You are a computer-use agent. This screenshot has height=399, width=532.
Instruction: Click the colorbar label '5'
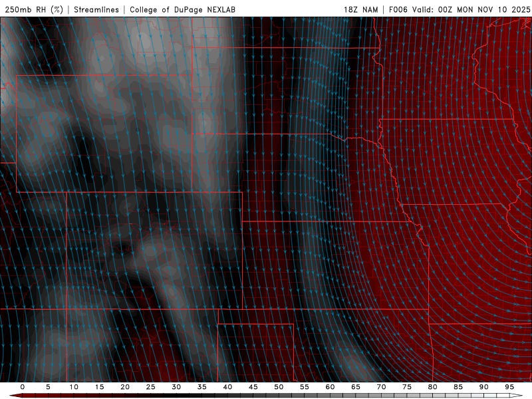(x=48, y=387)
